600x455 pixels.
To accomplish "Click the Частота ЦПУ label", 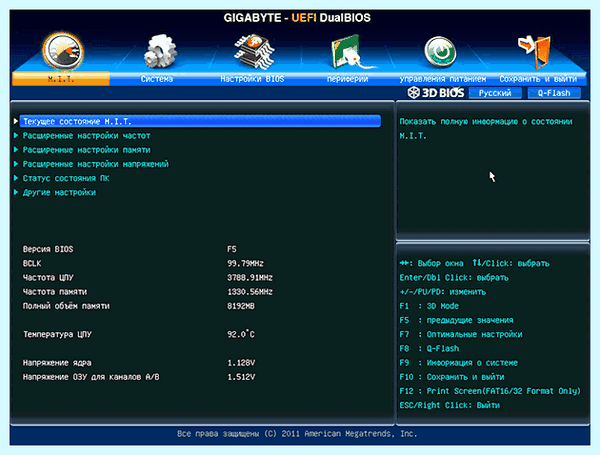I will pos(48,277).
